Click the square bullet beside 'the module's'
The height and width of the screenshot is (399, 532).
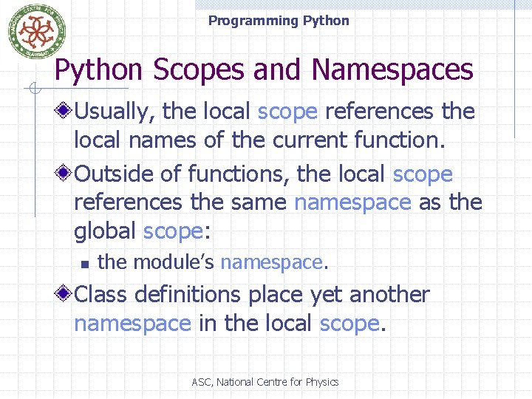pos(85,264)
